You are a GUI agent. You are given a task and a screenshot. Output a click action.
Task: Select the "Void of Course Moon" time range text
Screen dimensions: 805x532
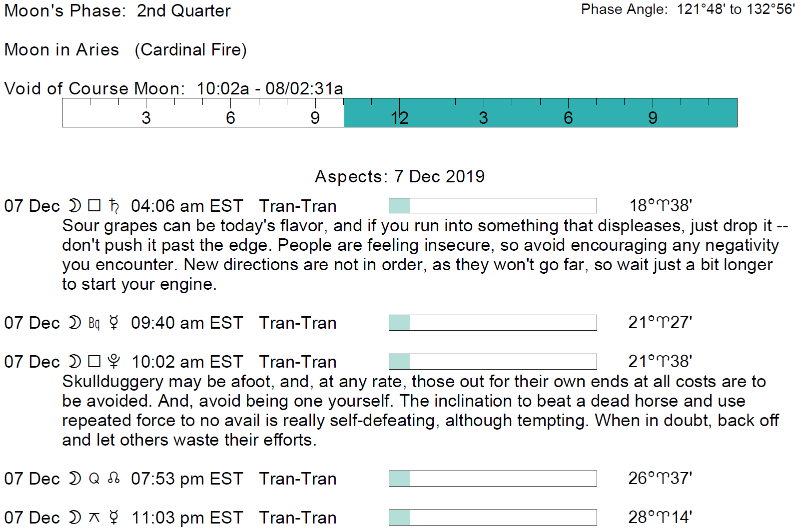(x=269, y=88)
